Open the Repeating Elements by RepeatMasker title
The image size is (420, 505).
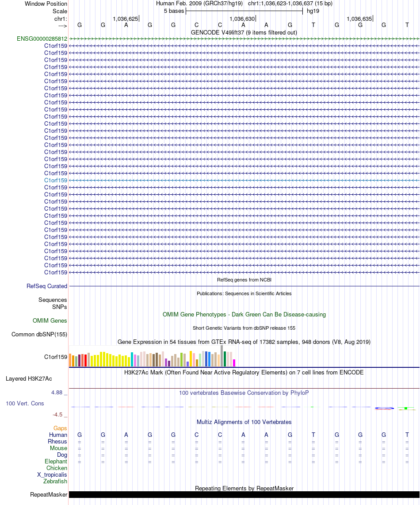(x=244, y=488)
